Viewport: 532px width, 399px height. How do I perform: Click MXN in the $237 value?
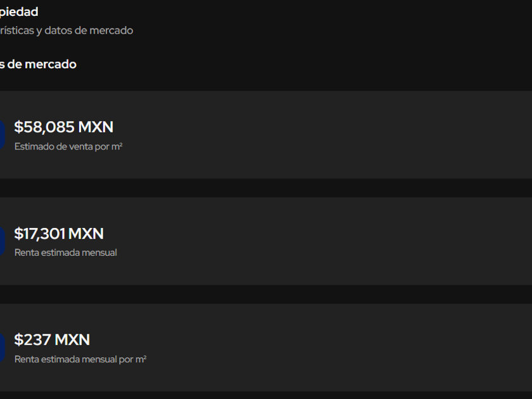(72, 340)
